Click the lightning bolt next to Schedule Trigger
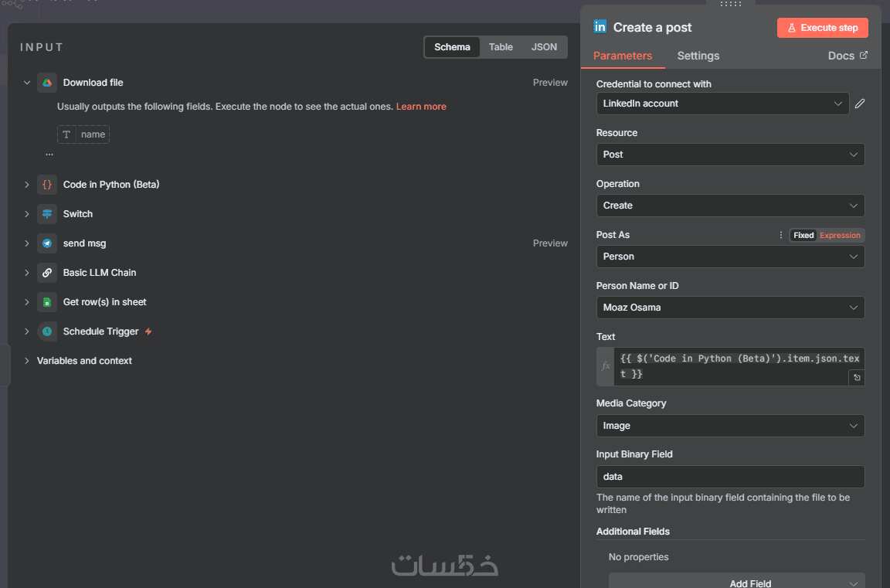The height and width of the screenshot is (588, 890). click(148, 331)
